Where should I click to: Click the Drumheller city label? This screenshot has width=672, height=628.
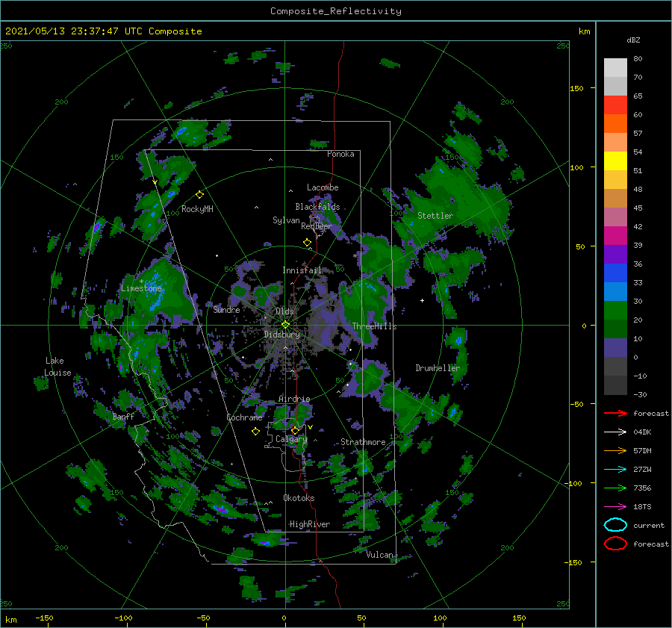point(438,368)
